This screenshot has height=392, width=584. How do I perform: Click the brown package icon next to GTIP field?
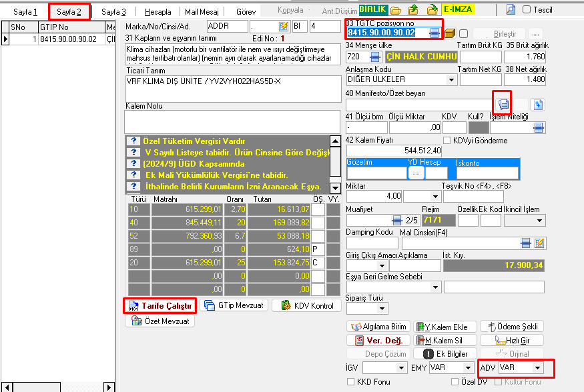(x=450, y=33)
